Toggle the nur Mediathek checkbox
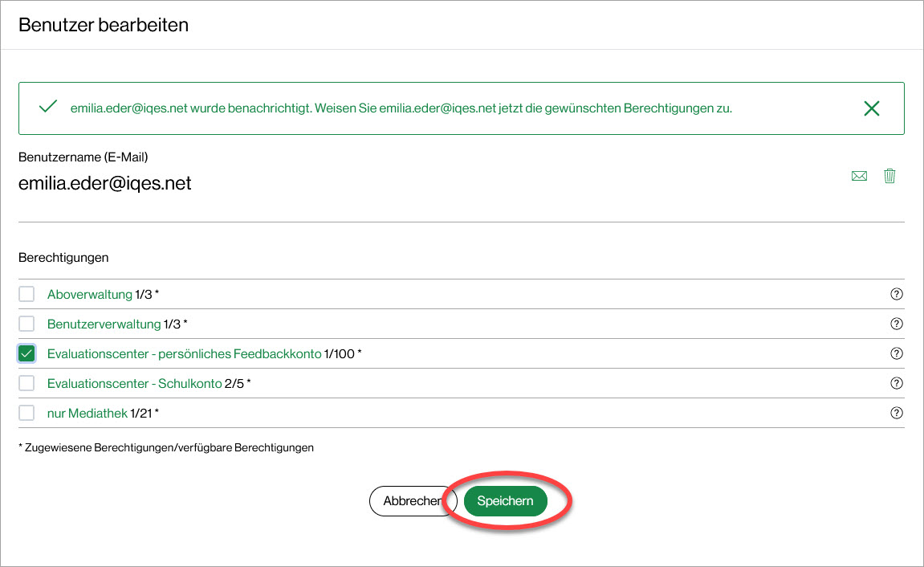The image size is (924, 567). pyautogui.click(x=26, y=413)
